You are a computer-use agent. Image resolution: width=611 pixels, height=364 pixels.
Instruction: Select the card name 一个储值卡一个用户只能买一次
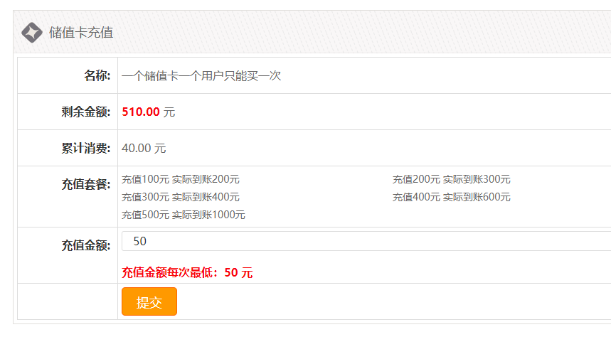click(x=201, y=75)
